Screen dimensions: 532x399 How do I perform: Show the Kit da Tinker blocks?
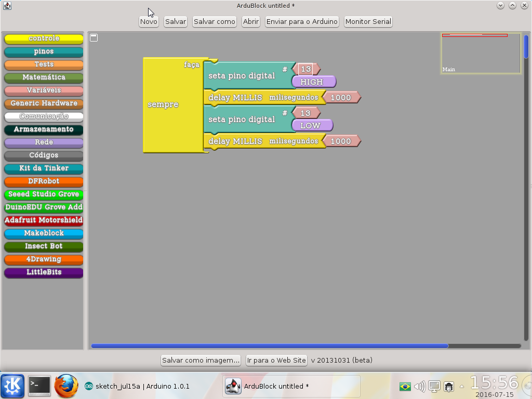click(44, 168)
